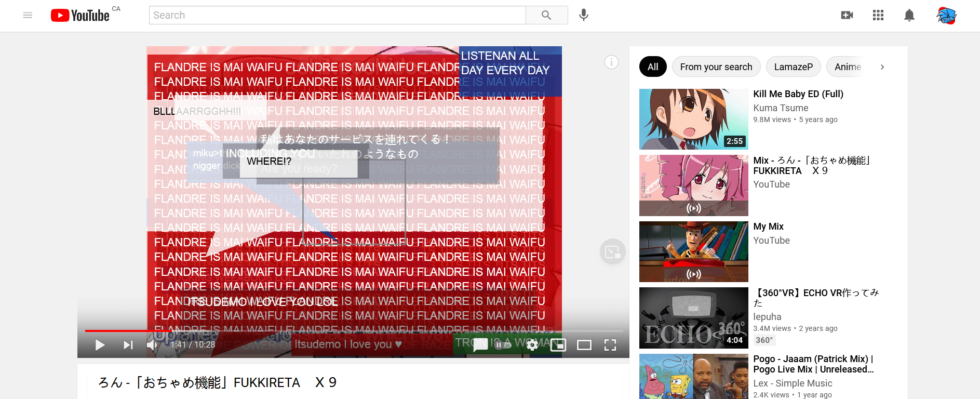Open lepuha channel link
This screenshot has height=399, width=980.
pos(767,317)
